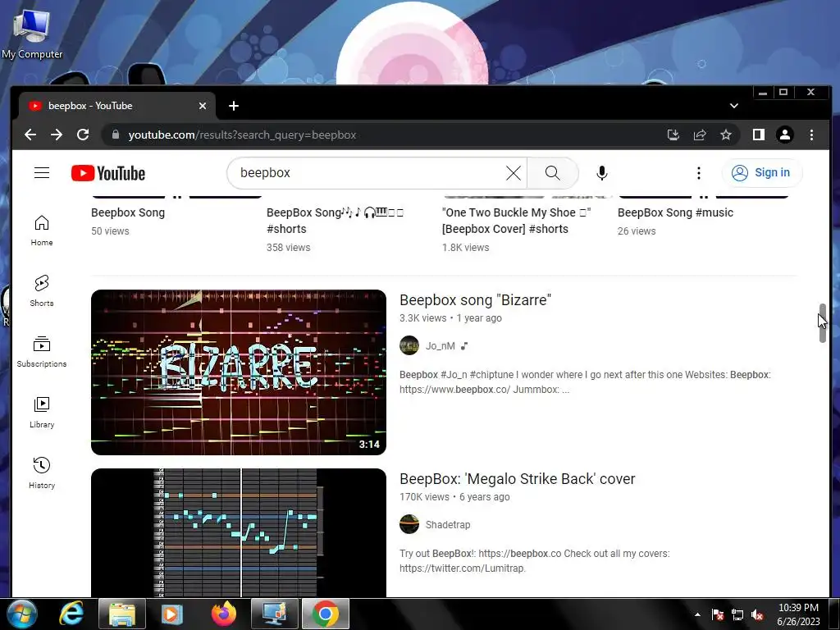Play the BIZARRE video thumbnail

click(x=239, y=372)
